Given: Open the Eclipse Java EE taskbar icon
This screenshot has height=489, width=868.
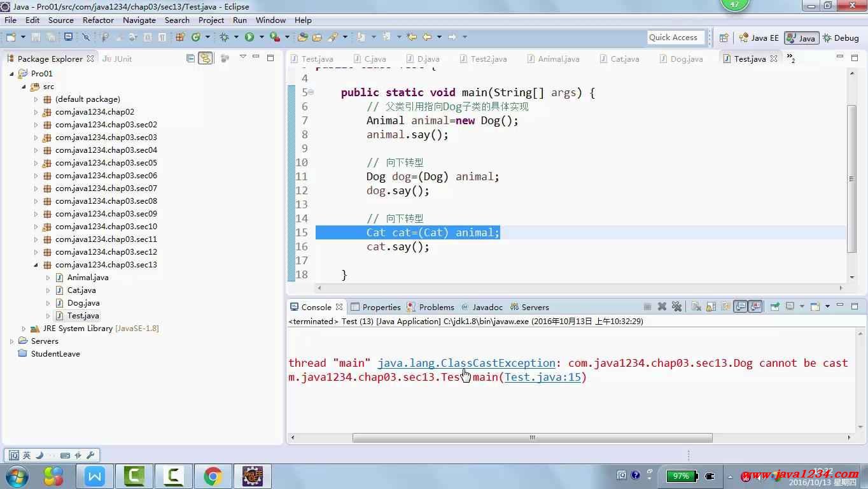Looking at the screenshot, I should 253,476.
